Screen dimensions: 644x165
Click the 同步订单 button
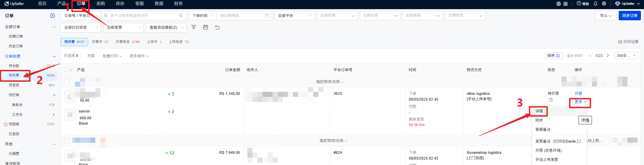pos(629,16)
